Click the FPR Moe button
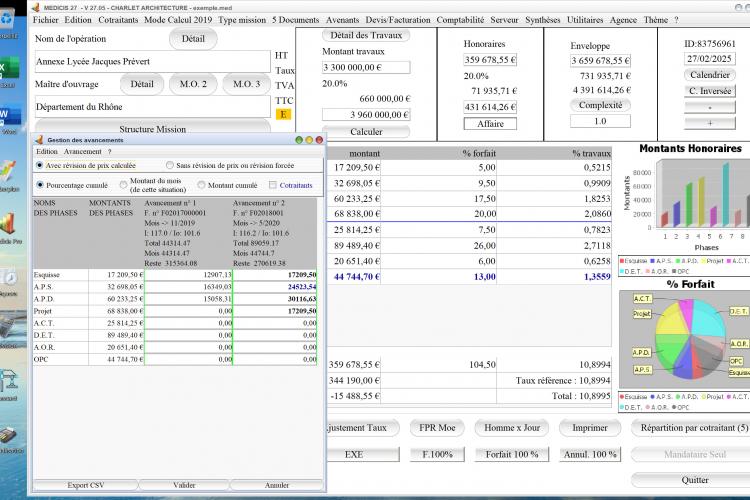 (x=437, y=428)
